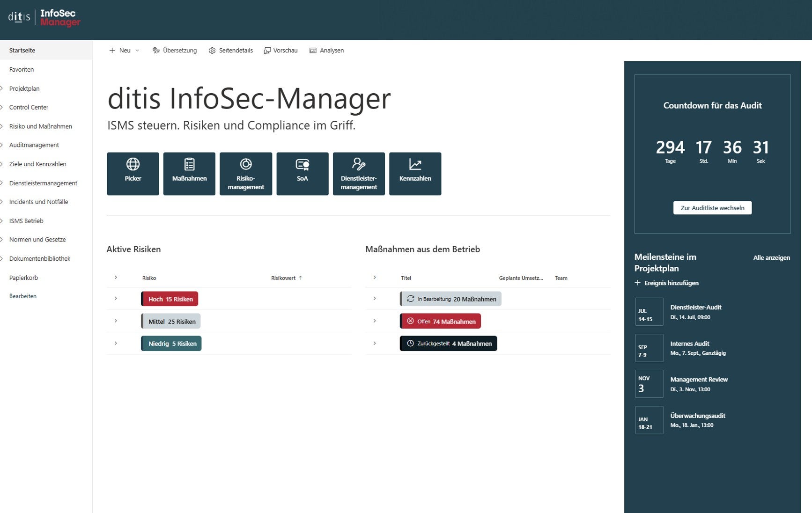
Task: Click the Zurückgestellt clock icon
Action: coord(411,344)
